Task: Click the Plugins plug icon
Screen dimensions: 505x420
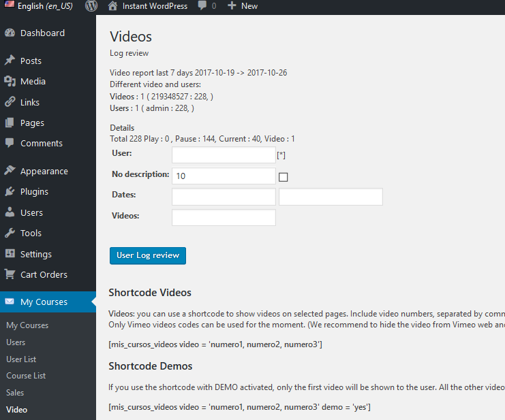Action: (x=10, y=191)
